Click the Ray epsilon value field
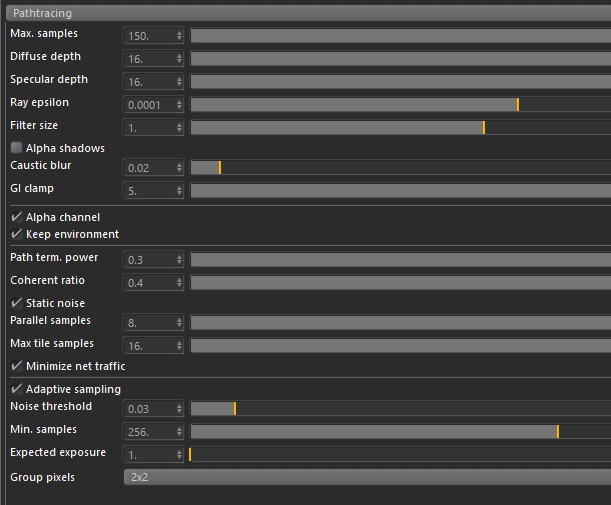611x505 pixels. (x=148, y=103)
